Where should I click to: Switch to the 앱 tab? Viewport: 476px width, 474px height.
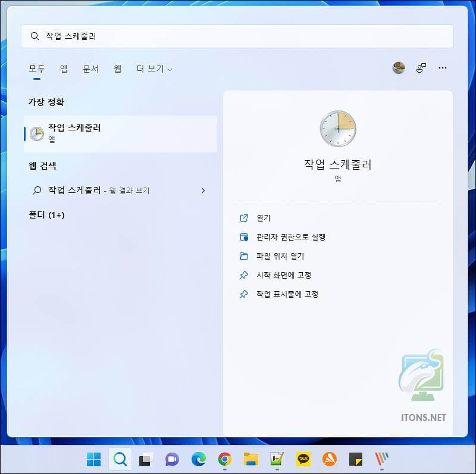coord(64,68)
